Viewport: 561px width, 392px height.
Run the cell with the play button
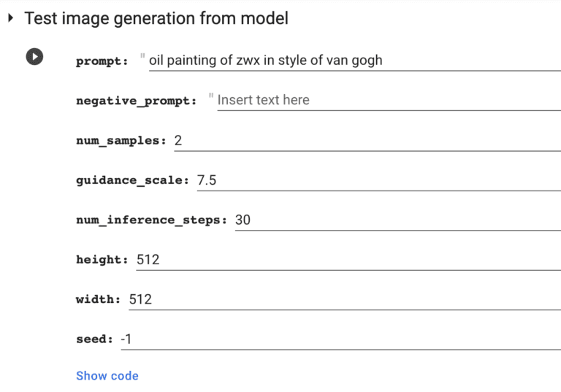pyautogui.click(x=34, y=56)
